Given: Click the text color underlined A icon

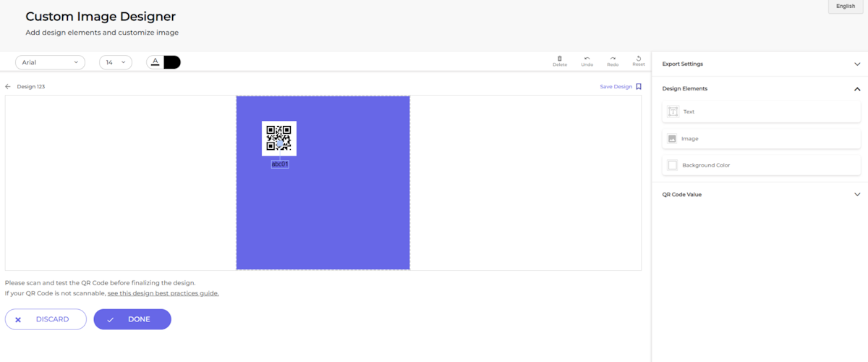Looking at the screenshot, I should click(155, 62).
